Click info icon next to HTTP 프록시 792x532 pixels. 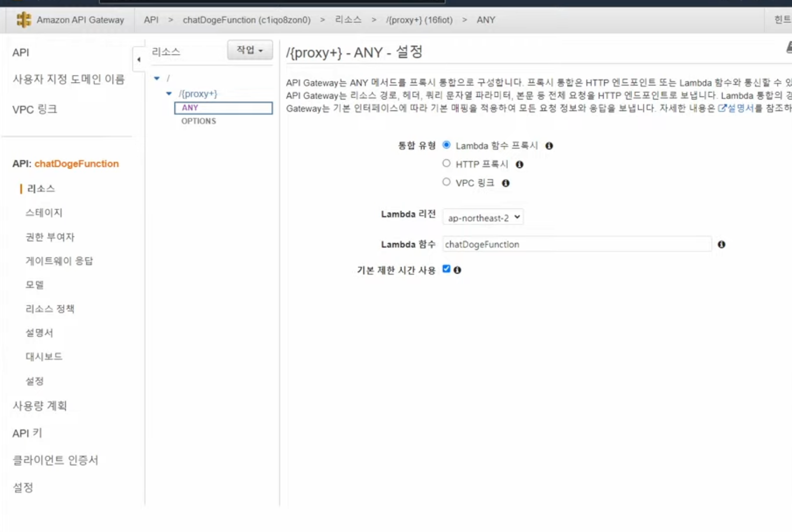[520, 165]
